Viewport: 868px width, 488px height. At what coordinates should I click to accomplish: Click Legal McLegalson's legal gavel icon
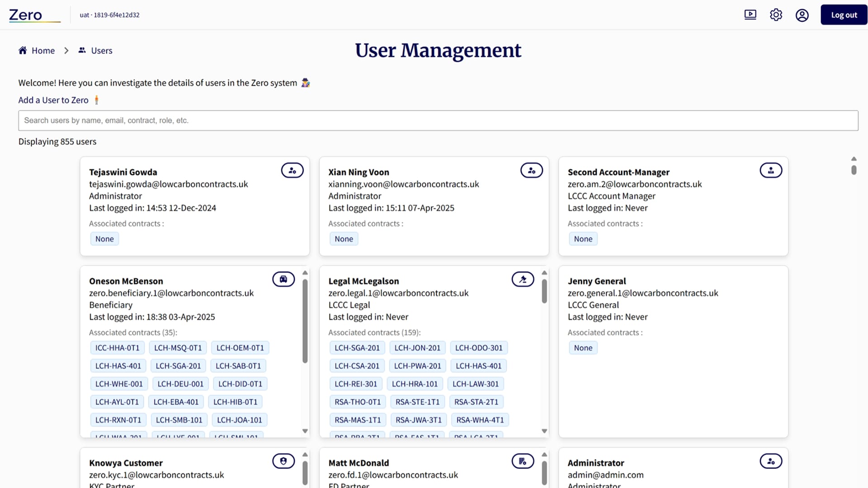[523, 279]
